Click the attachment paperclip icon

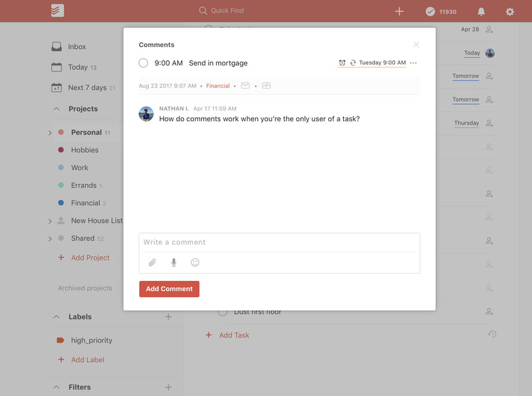[x=152, y=262]
